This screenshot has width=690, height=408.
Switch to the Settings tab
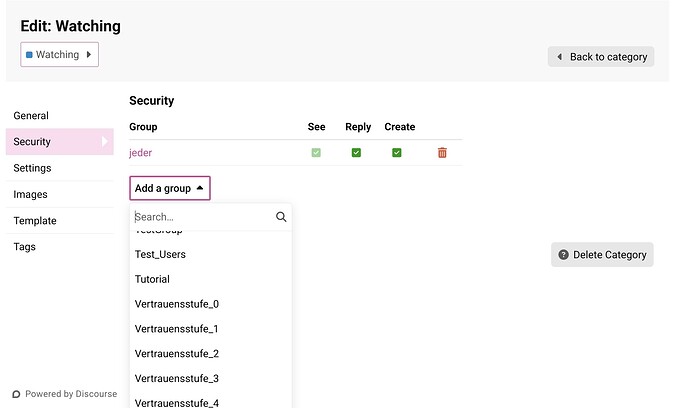[59, 168]
